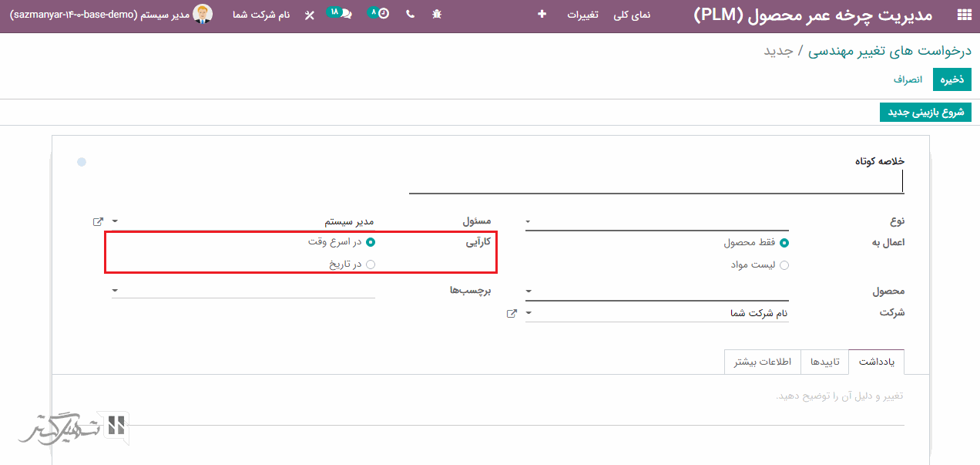980x465 pixels.
Task: Switch to the تاییدها tab
Action: click(824, 362)
